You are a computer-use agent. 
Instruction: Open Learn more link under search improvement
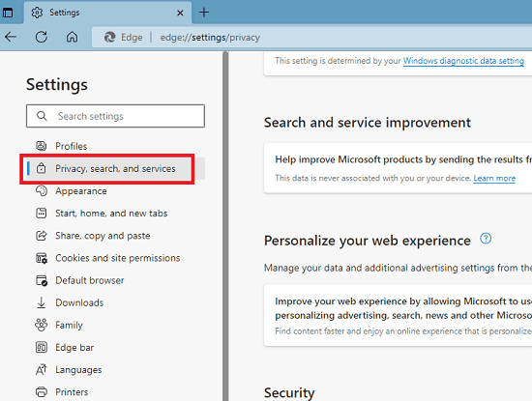click(x=494, y=179)
